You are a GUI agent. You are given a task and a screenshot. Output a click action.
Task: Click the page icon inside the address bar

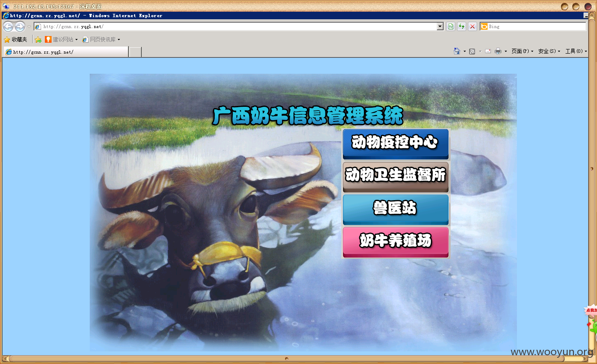(38, 26)
